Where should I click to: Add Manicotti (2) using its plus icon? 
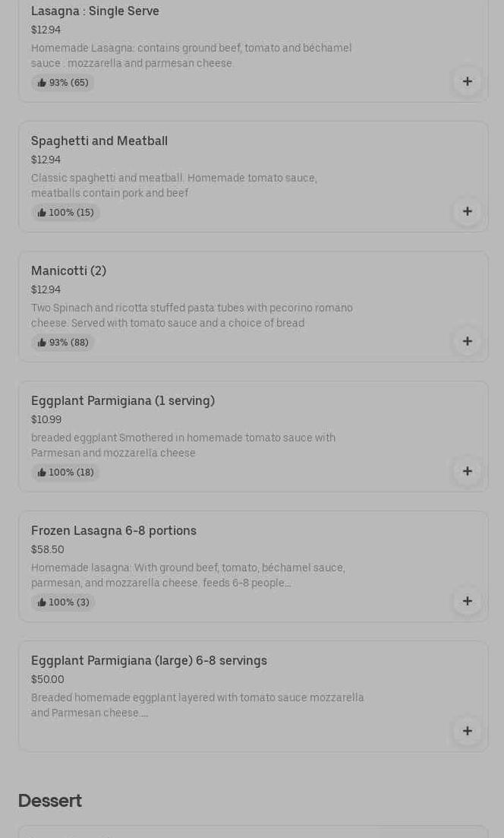(x=467, y=341)
